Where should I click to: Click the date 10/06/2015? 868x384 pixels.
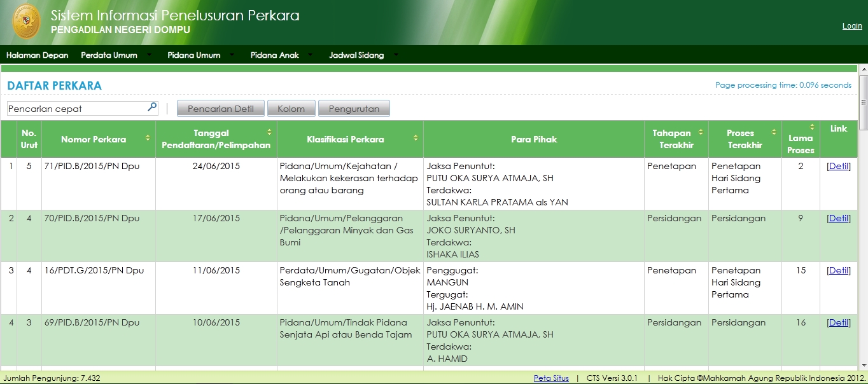[x=216, y=322]
